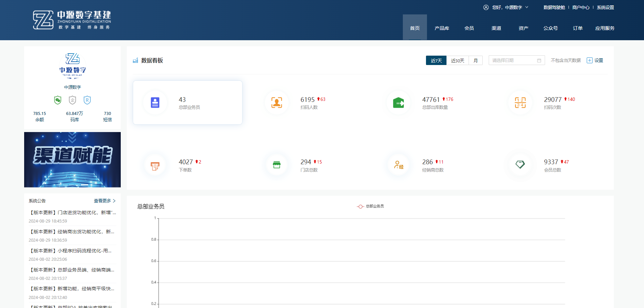Click the 785.15 余额 balance

(x=40, y=117)
